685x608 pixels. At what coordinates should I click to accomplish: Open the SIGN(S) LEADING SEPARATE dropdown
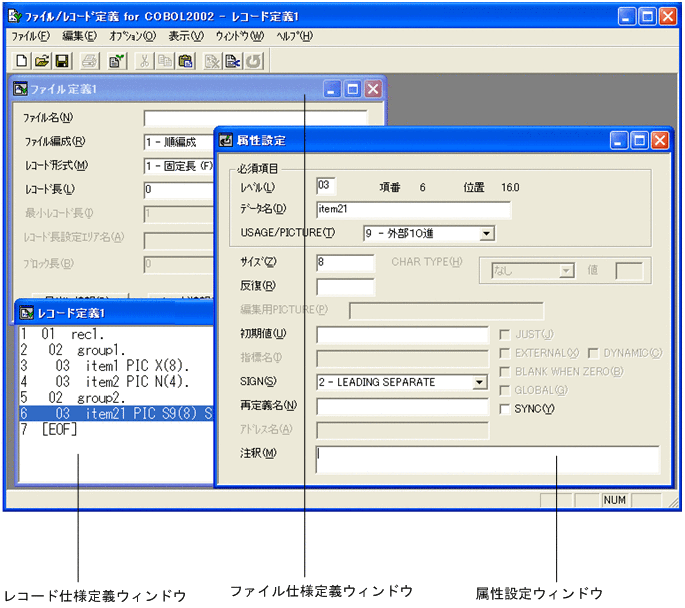pyautogui.click(x=480, y=382)
